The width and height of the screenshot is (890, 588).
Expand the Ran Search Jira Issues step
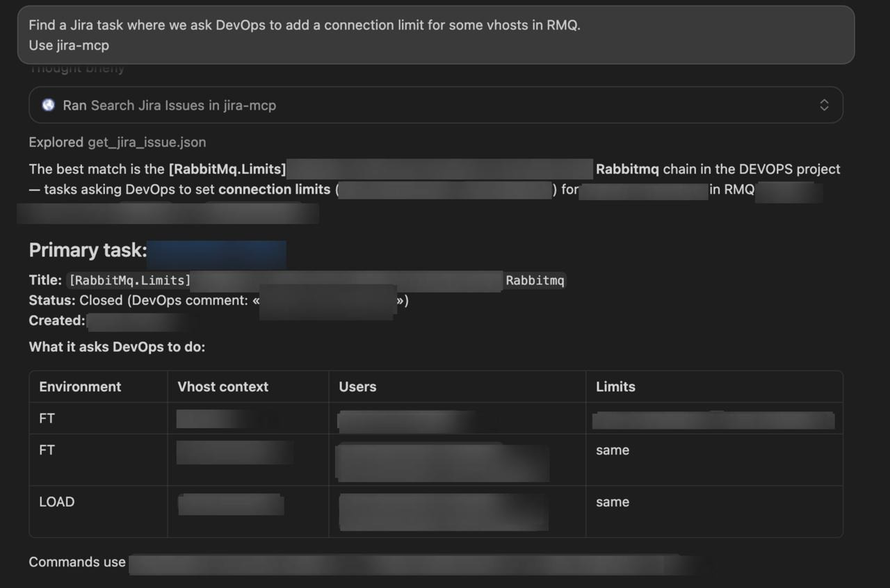pyautogui.click(x=824, y=105)
